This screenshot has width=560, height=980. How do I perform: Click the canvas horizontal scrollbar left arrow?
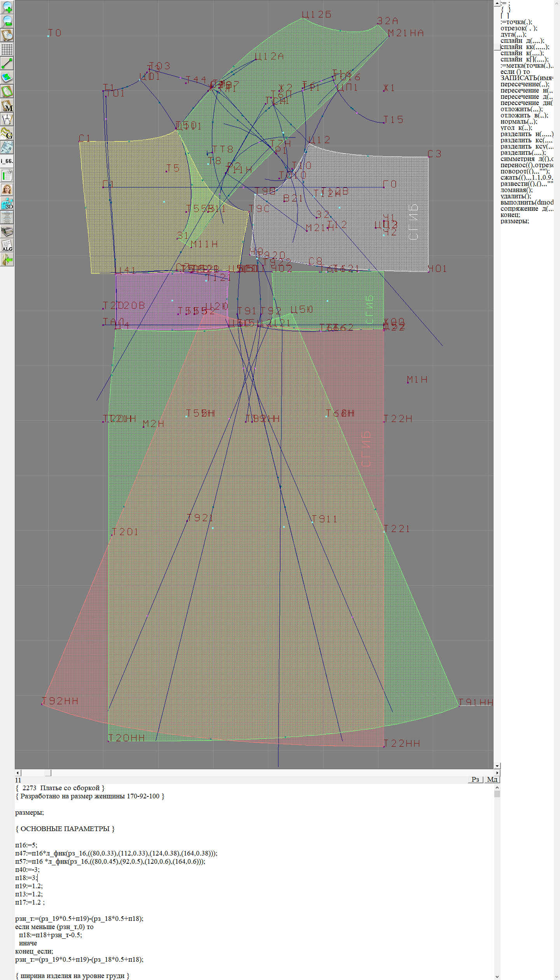click(17, 773)
